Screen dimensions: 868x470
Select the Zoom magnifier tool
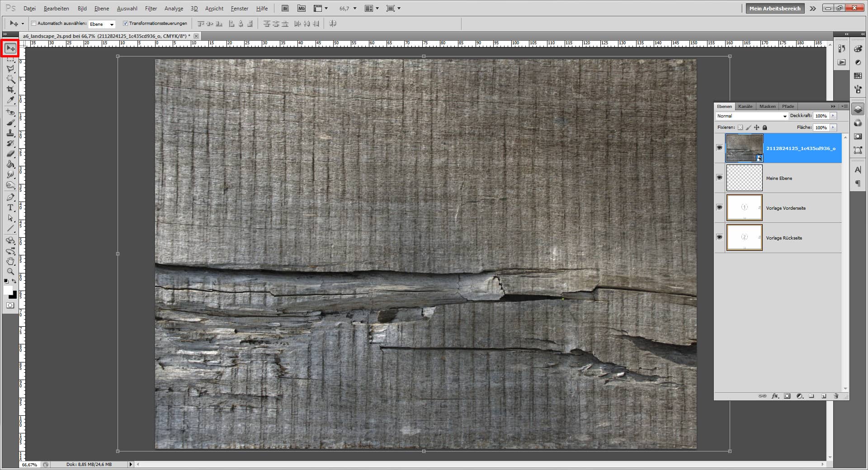(x=10, y=272)
